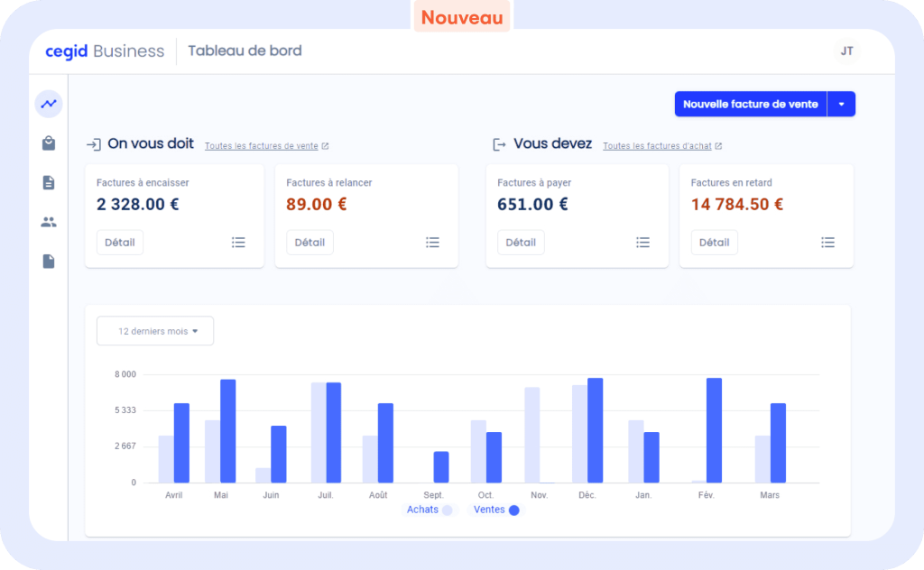Open the dashboard trend-line sidebar icon

(x=49, y=104)
